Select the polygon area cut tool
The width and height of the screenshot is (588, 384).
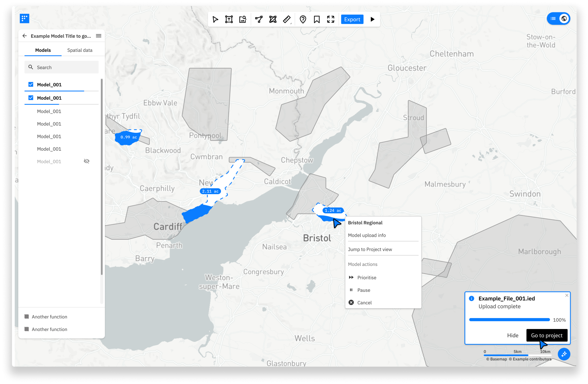tap(273, 19)
